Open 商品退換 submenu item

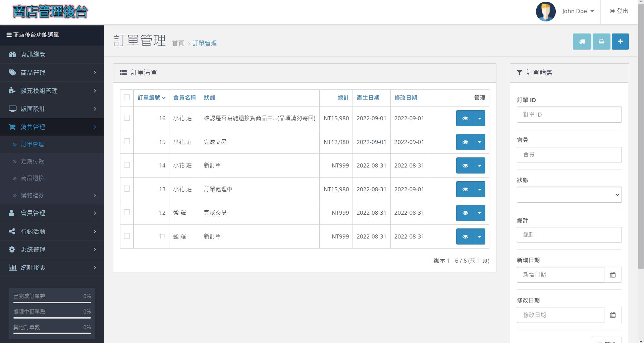click(x=52, y=178)
